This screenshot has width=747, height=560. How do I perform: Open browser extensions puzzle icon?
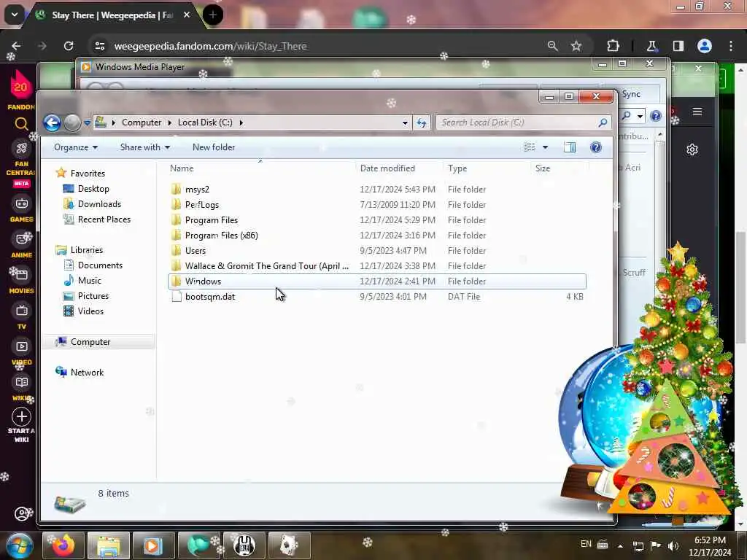613,46
